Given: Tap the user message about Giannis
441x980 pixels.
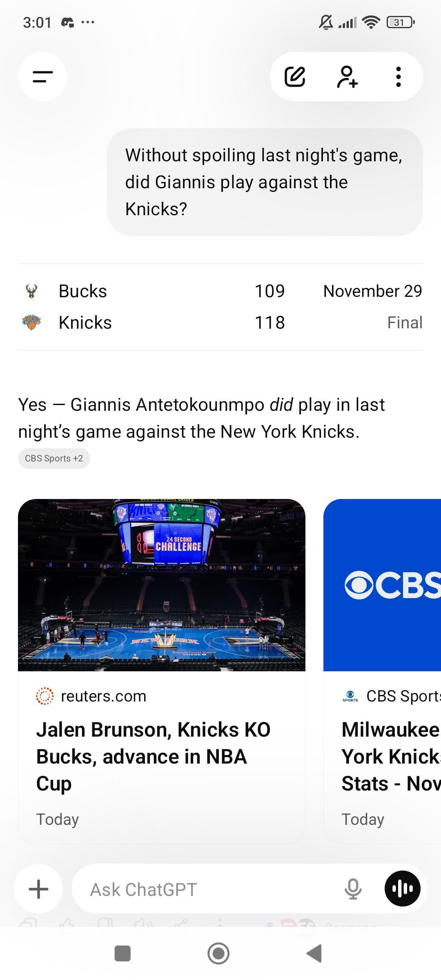Looking at the screenshot, I should click(265, 182).
